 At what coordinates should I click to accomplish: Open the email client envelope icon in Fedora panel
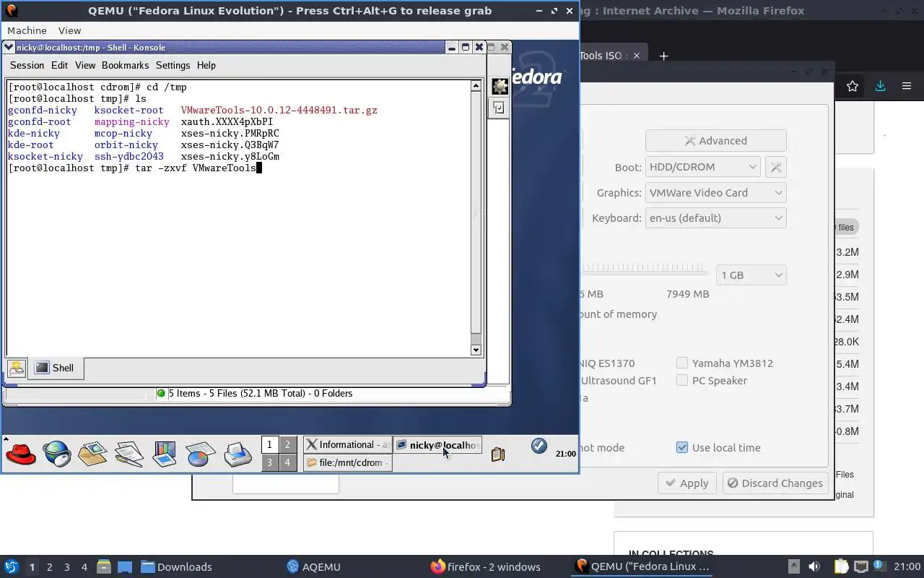[92, 454]
